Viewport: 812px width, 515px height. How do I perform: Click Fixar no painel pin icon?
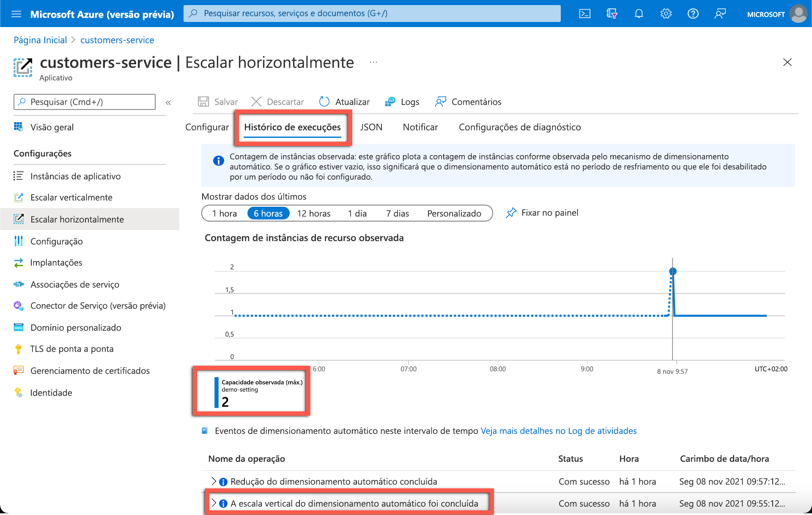point(511,213)
